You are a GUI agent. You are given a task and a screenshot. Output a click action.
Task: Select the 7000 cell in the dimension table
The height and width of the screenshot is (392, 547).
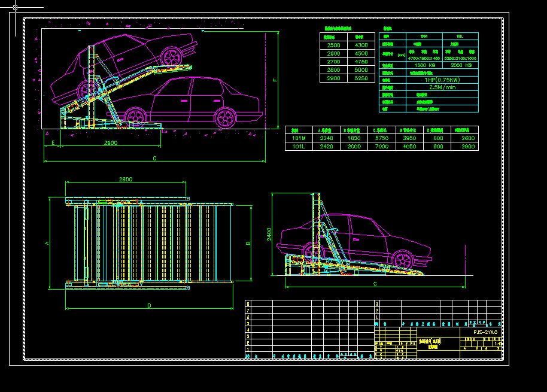(381, 146)
